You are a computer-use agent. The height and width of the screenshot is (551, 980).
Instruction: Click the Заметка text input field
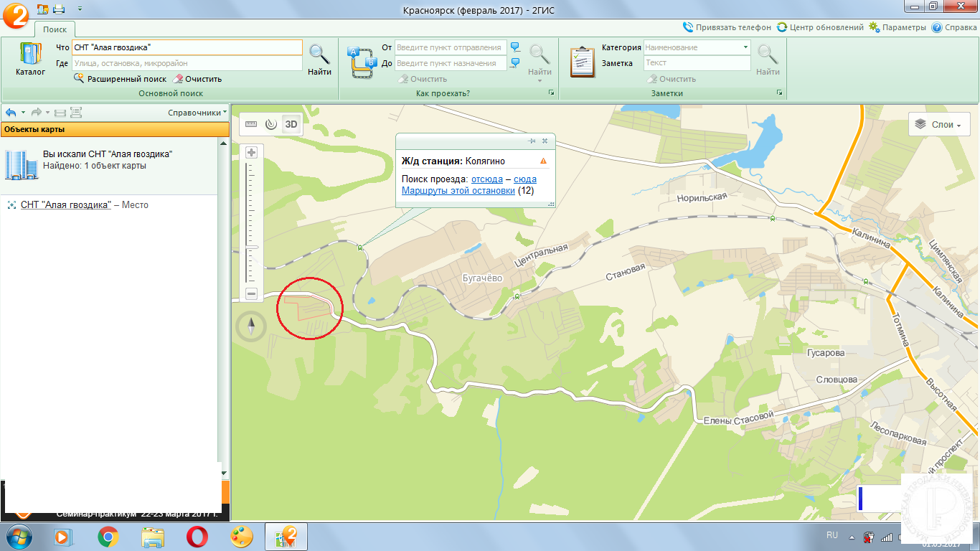[x=697, y=63]
